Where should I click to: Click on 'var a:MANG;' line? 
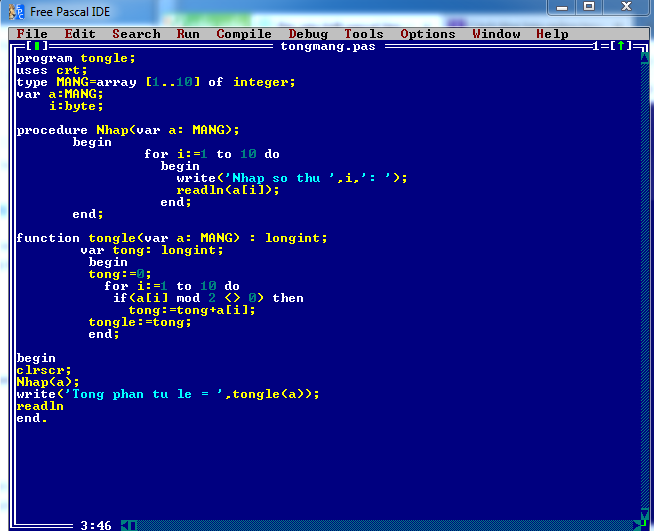click(x=60, y=94)
